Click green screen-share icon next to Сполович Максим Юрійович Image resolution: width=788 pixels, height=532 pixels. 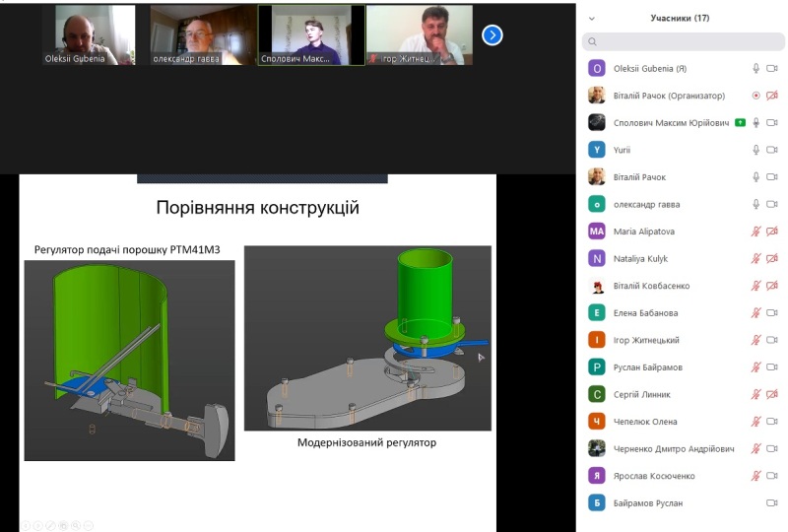pos(740,123)
